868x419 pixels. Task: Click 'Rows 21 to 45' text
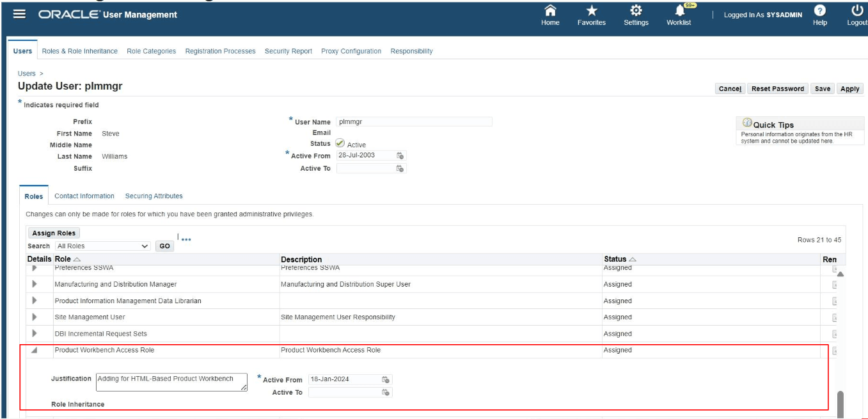pos(819,240)
